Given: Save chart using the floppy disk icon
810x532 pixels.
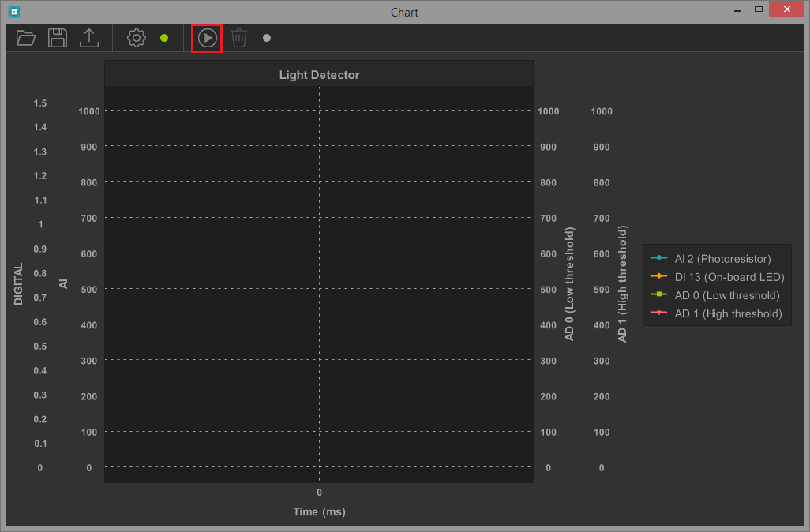Looking at the screenshot, I should click(x=58, y=38).
